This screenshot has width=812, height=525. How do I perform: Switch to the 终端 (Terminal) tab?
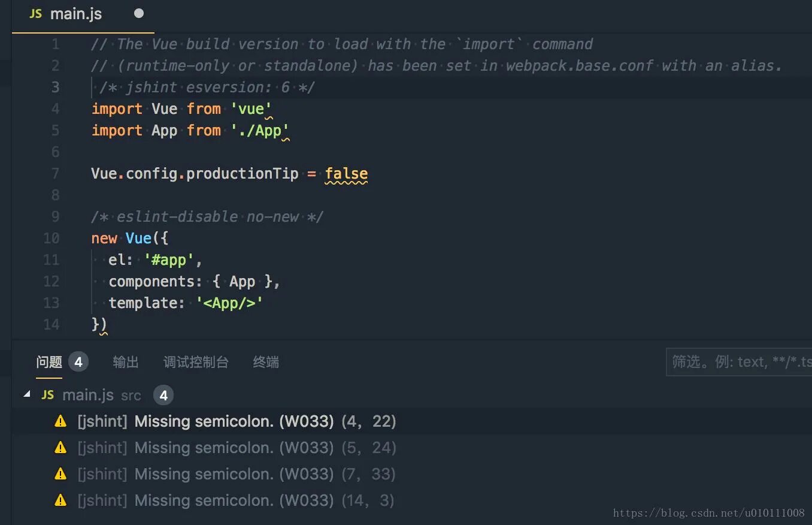pyautogui.click(x=266, y=362)
